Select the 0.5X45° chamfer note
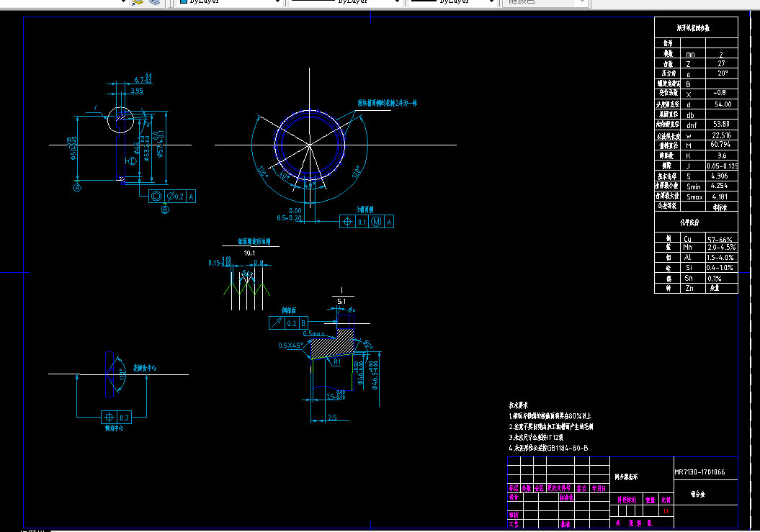Screen dimensions: 760x532 (290, 346)
